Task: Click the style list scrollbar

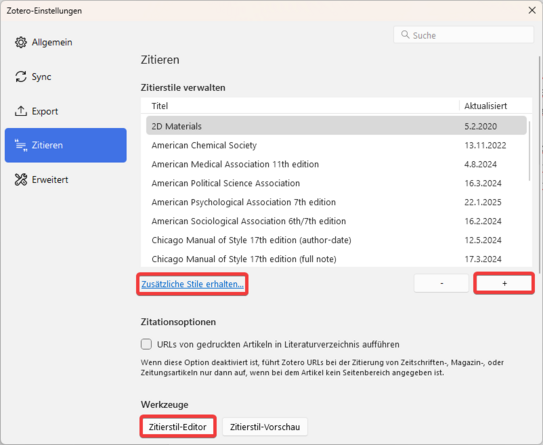Action: coord(529,151)
